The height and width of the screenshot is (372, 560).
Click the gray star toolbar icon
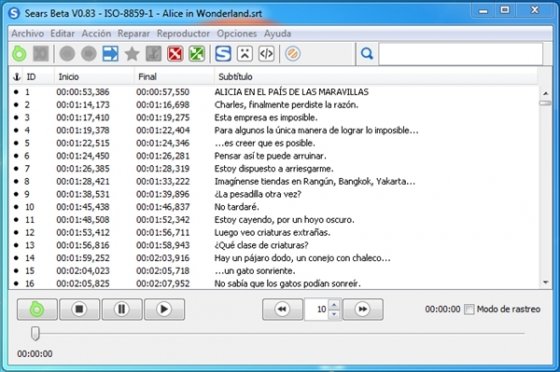click(132, 54)
